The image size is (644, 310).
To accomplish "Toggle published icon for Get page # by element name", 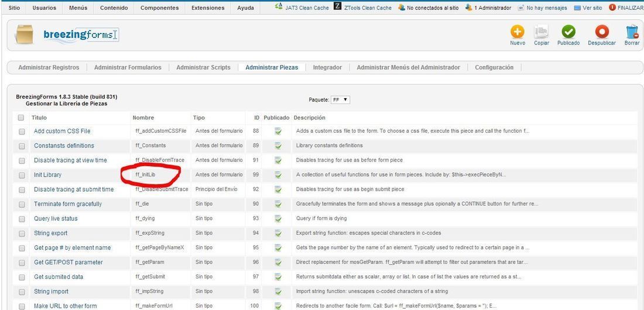I will (278, 248).
